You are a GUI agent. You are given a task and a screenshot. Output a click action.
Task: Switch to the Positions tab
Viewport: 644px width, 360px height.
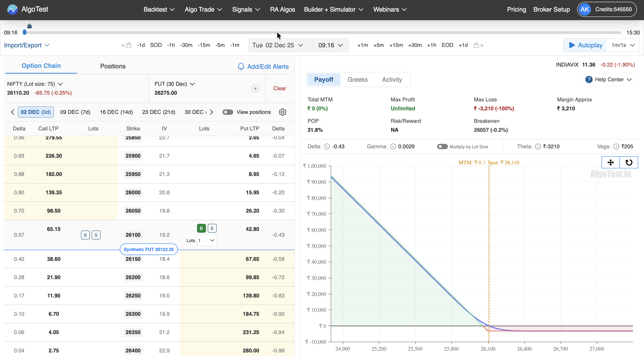(x=113, y=66)
